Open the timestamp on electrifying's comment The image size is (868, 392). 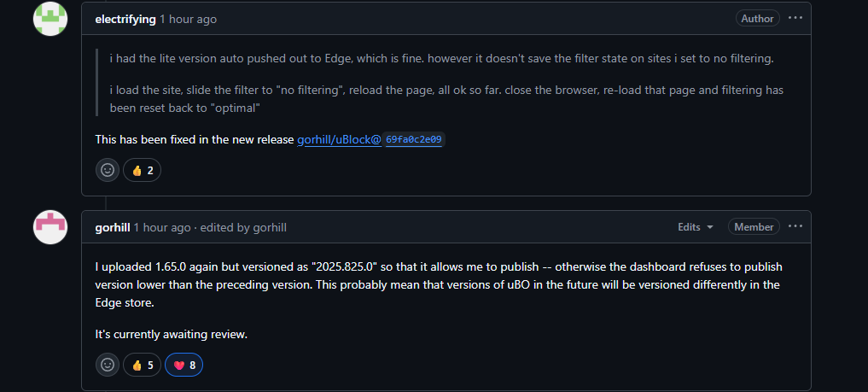tap(188, 19)
